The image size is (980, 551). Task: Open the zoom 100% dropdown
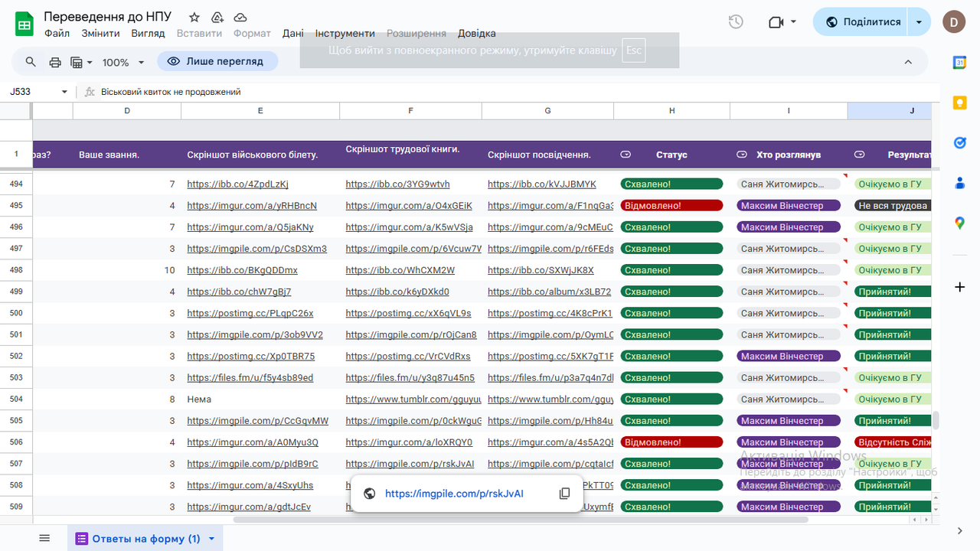pyautogui.click(x=123, y=62)
